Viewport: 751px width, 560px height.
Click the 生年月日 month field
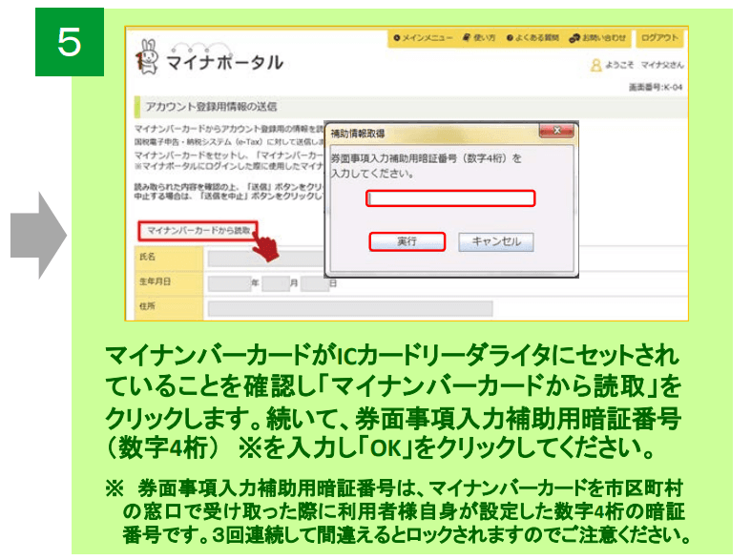pos(276,283)
